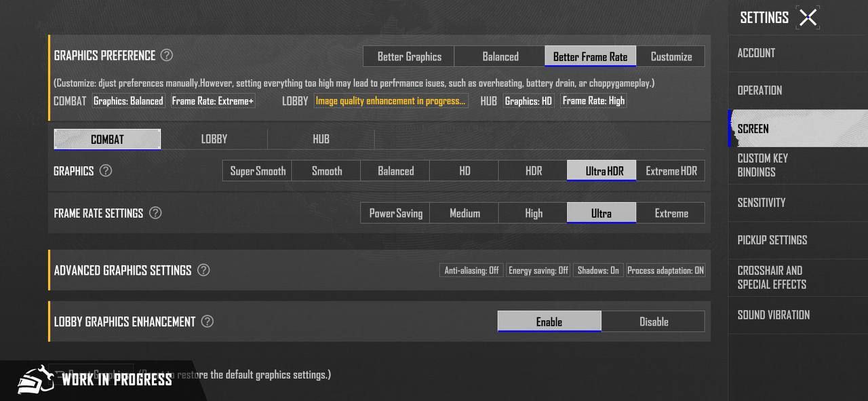
Task: Set graphics quality to Extreme HDR
Action: point(671,171)
